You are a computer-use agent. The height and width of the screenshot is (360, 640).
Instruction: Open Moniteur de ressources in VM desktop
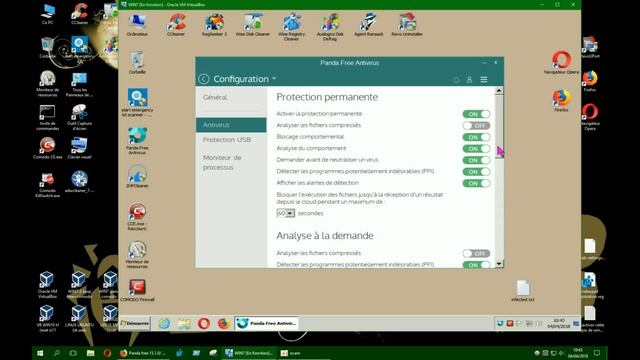pos(137,255)
